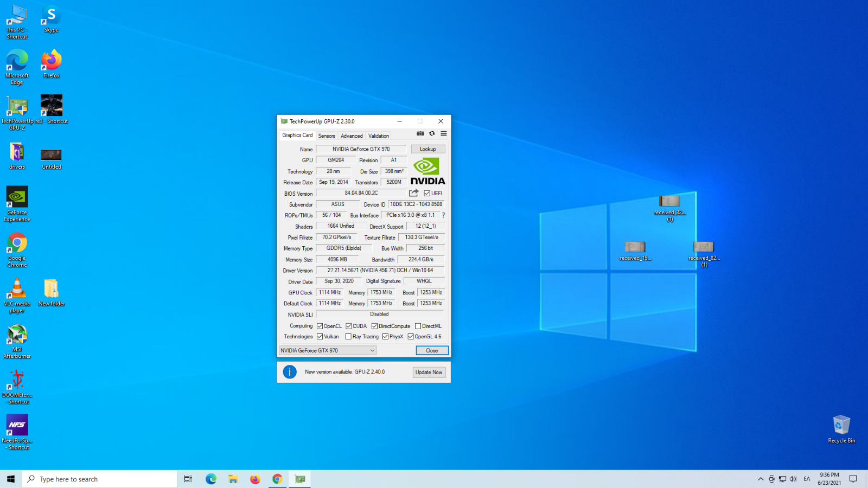868x488 pixels.
Task: Toggle the Vulkan checkbox
Action: [320, 336]
